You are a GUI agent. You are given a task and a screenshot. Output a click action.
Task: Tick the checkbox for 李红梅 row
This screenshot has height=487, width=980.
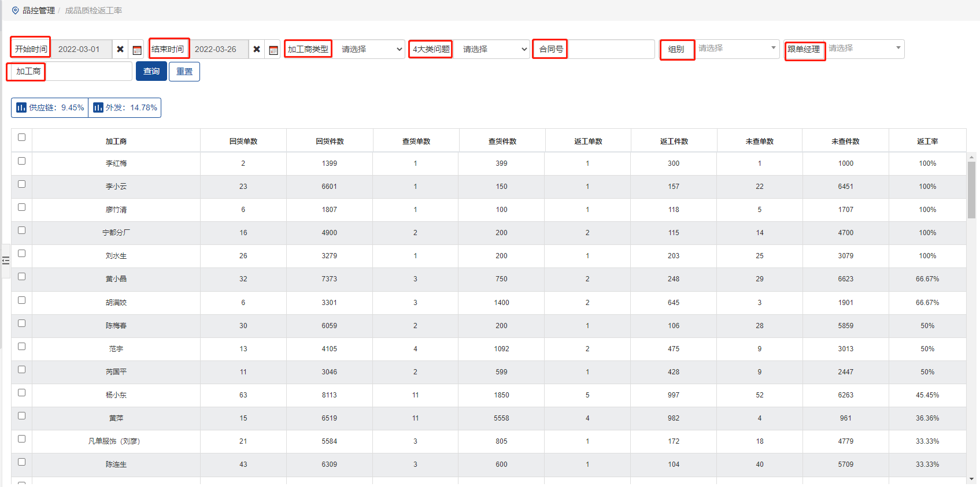[x=22, y=161]
